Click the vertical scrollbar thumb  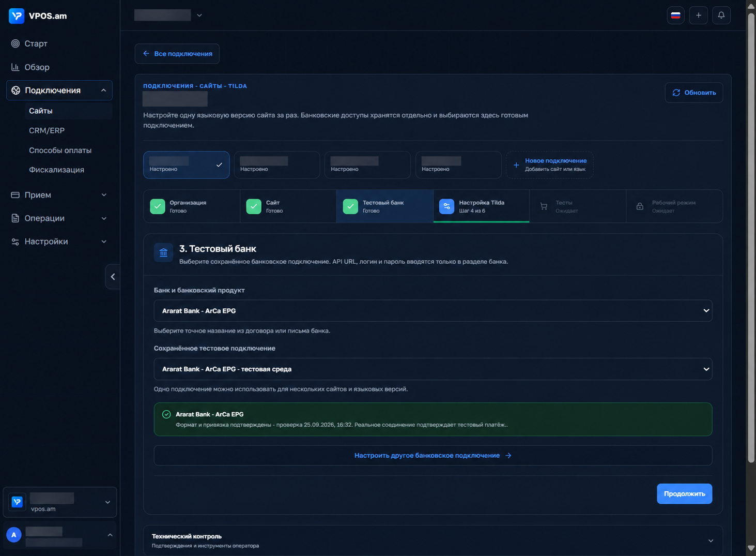tap(751, 238)
